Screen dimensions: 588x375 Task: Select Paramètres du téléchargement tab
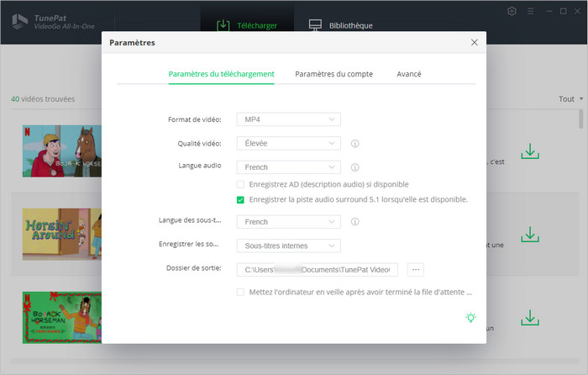(221, 74)
